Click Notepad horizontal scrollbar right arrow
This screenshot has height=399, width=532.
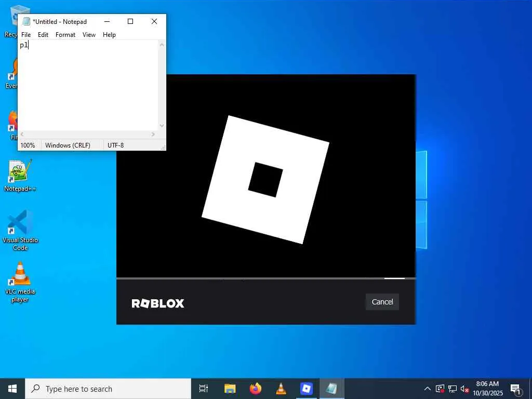(x=153, y=135)
